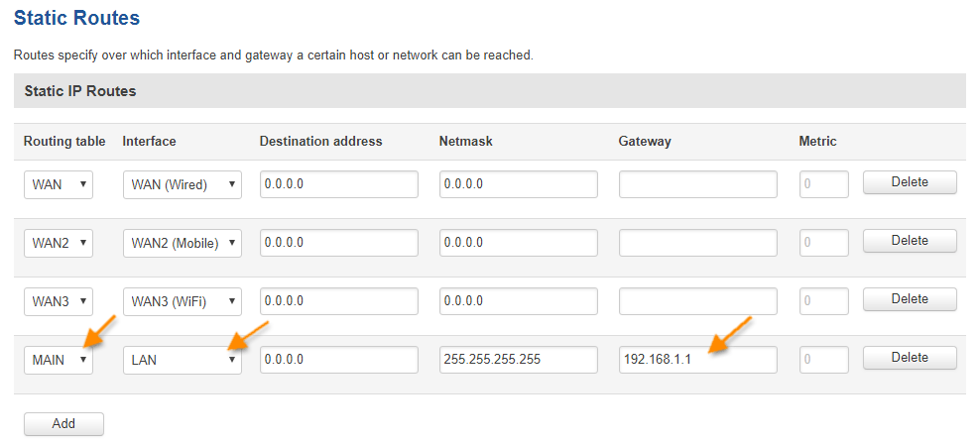Click the netmask field showing 255.255.255.255

point(518,360)
